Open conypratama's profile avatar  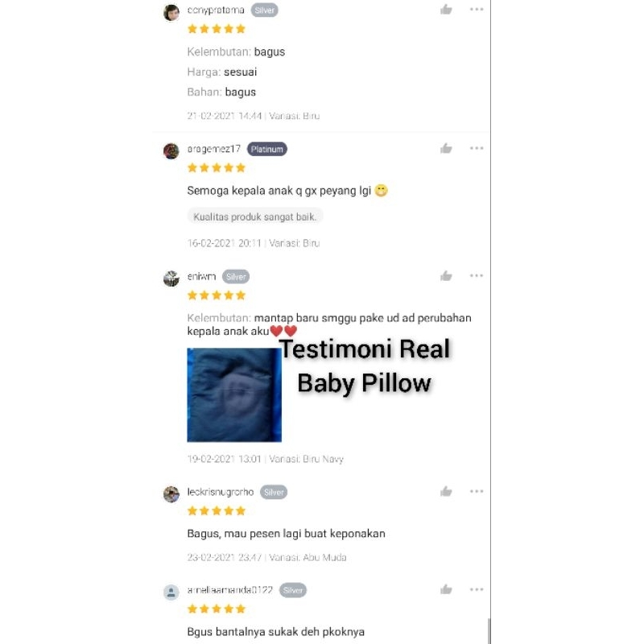(x=171, y=12)
